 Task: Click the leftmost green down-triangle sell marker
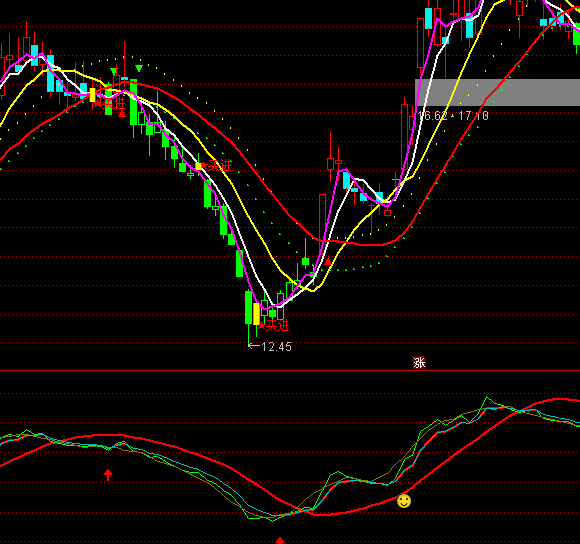pos(114,71)
